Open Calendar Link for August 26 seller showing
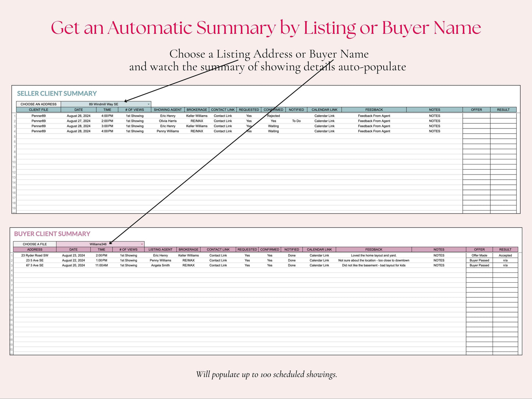Image resolution: width=532 pixels, height=399 pixels. pos(324,116)
